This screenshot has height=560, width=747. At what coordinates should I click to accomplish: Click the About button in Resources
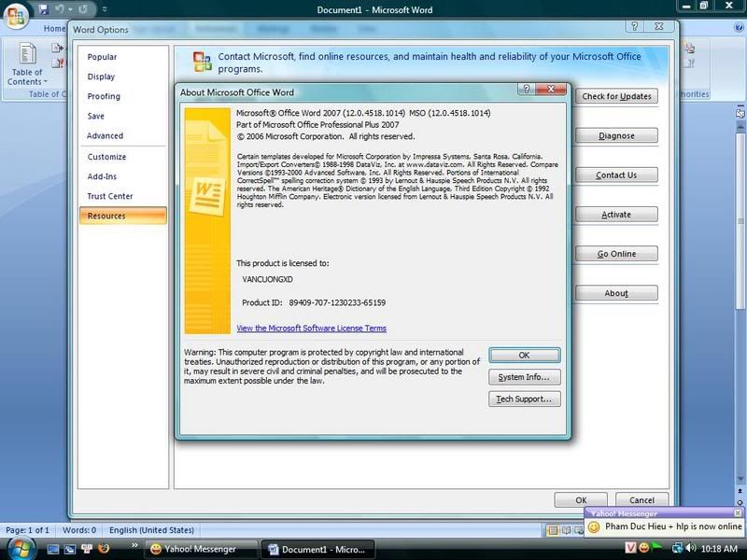click(x=616, y=293)
